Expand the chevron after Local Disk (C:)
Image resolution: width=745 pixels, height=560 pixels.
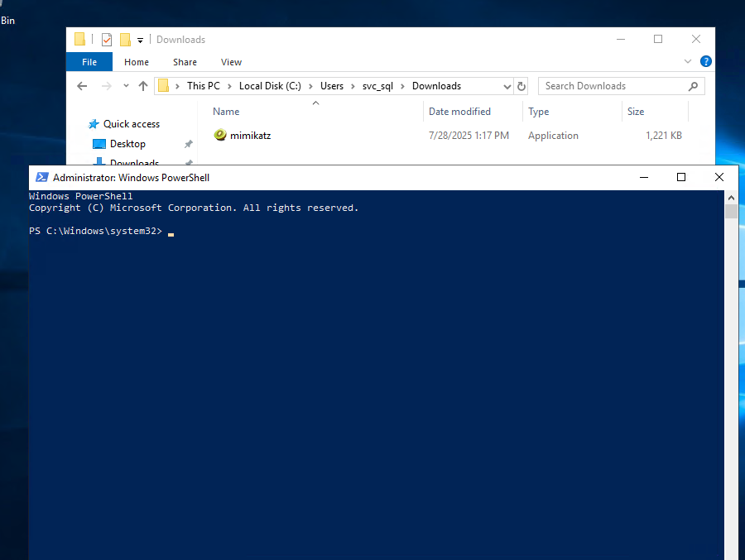[310, 86]
